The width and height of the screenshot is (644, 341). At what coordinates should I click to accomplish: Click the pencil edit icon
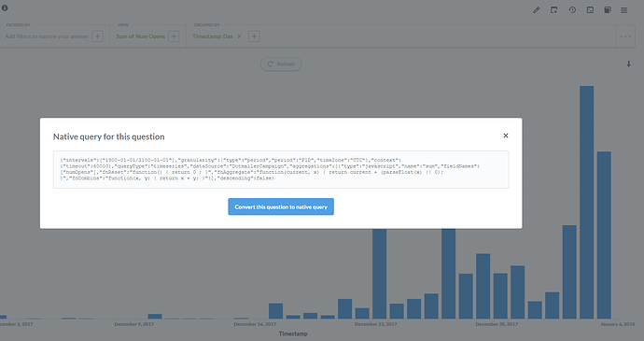pyautogui.click(x=536, y=10)
